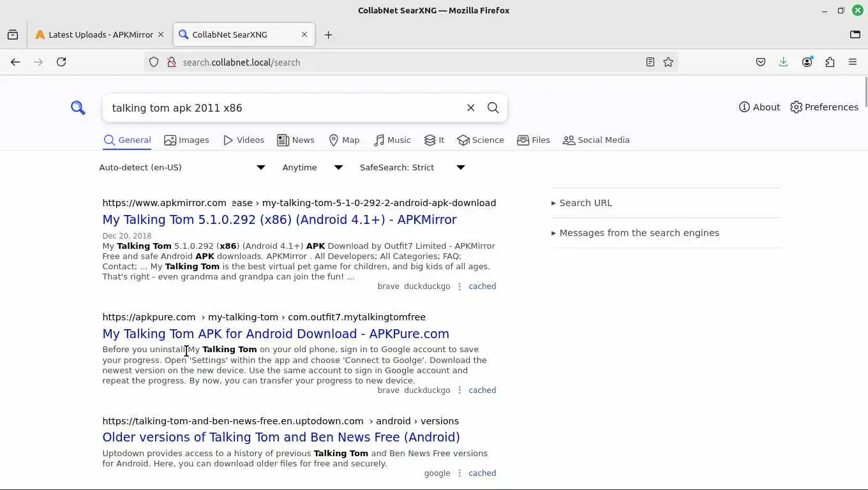Image resolution: width=868 pixels, height=490 pixels.
Task: Open My Talking Tom 5.1.0.292 APKMirror result
Action: coord(280,219)
